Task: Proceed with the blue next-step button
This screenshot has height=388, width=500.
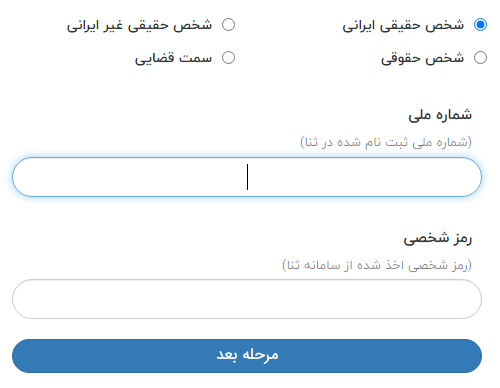Action: [247, 356]
